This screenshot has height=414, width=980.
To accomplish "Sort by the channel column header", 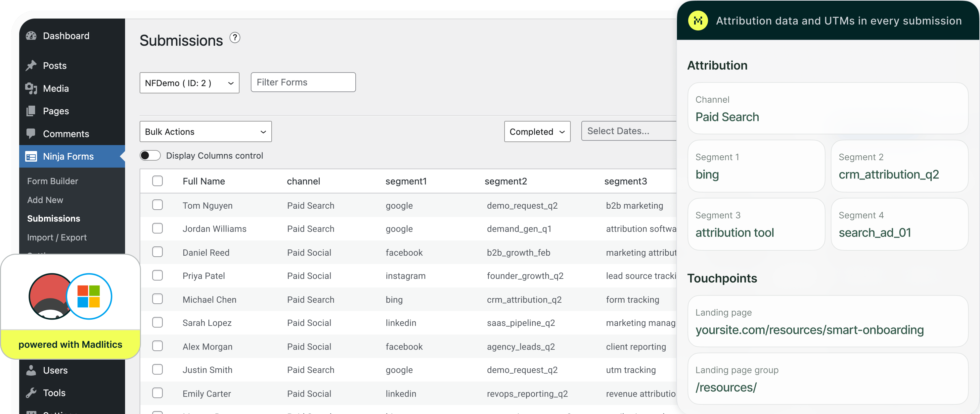I will [303, 181].
